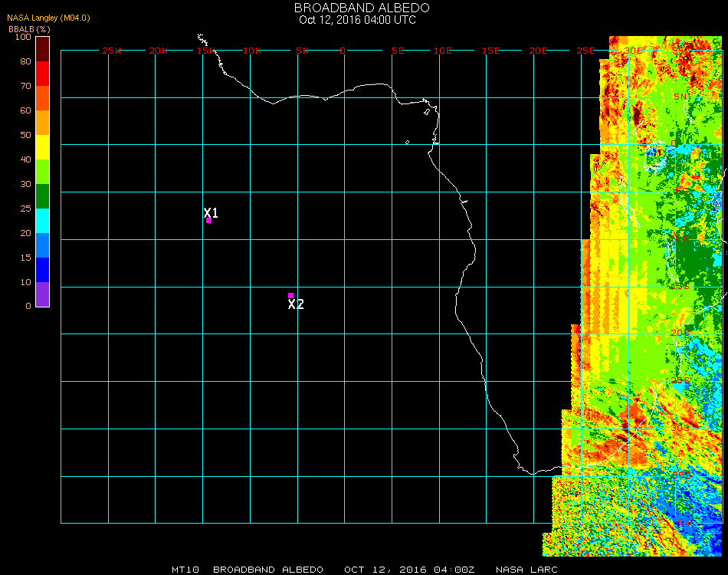This screenshot has width=728, height=575.
Task: Pick the dark green 25-30 colorbar swatch
Action: (42, 196)
